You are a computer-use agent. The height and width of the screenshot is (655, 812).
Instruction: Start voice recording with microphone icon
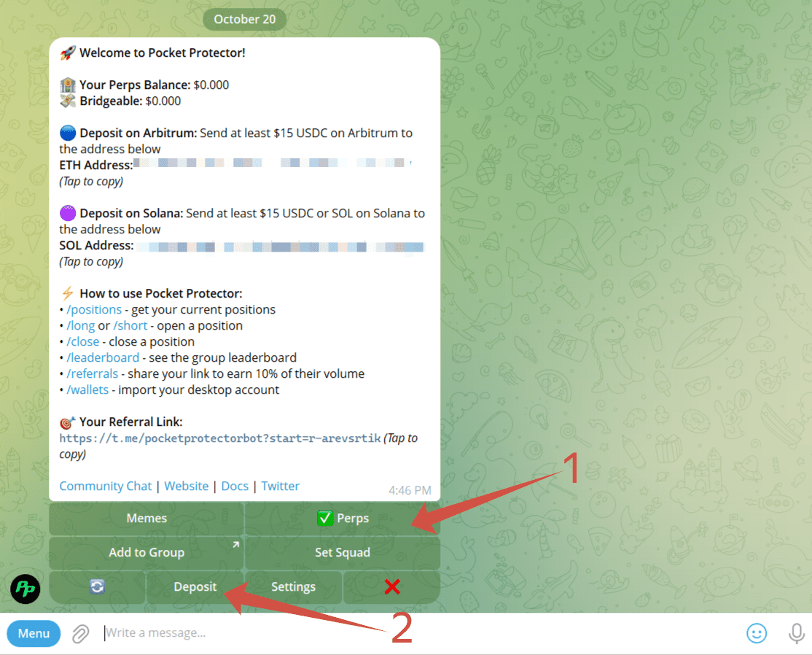click(x=796, y=633)
